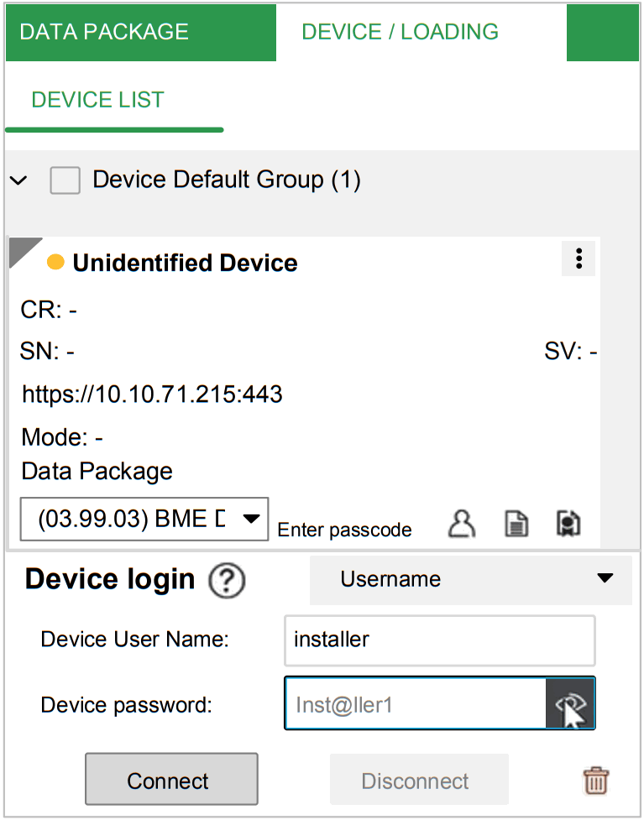Open the device log file icon
644x820 pixels.
(x=516, y=523)
